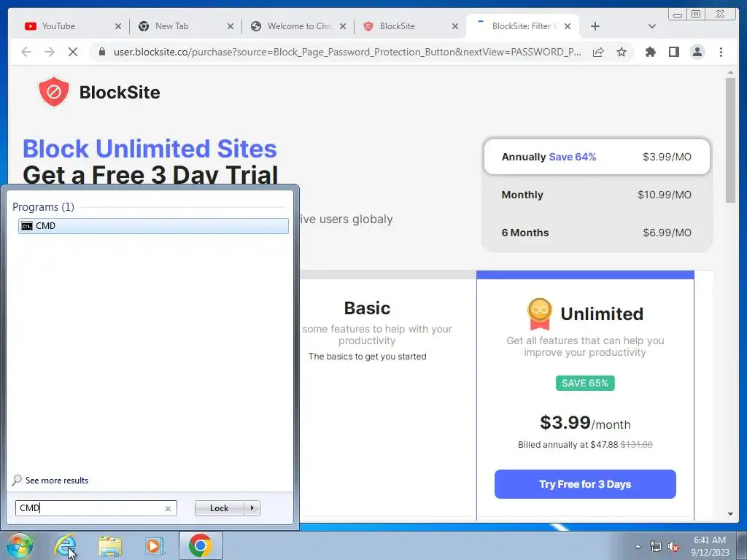Click the SAVE 65% badge
The height and width of the screenshot is (560, 747).
click(x=585, y=383)
